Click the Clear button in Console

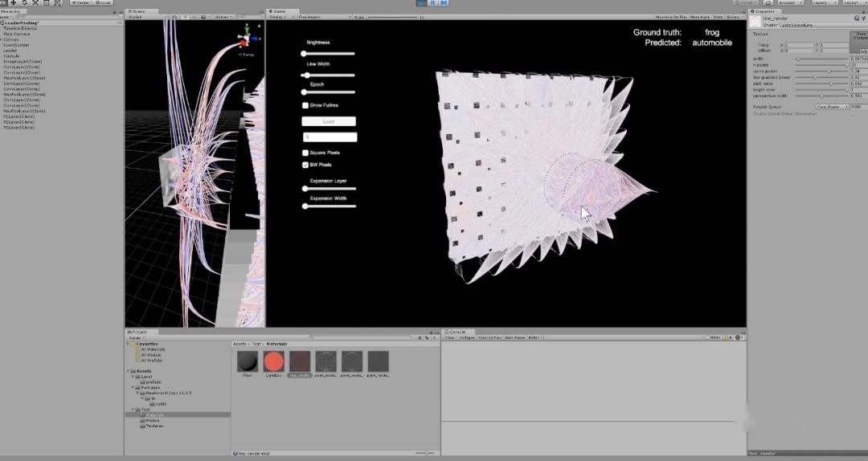[449, 337]
